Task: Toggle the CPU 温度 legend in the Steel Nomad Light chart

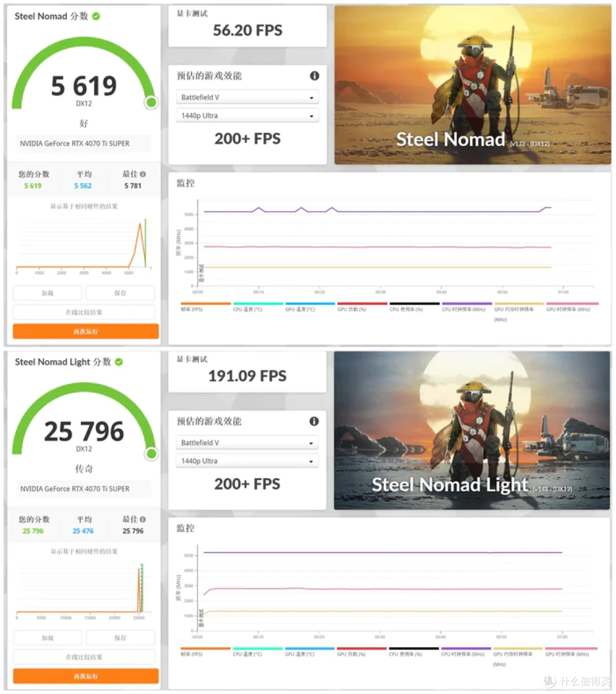Action: (258, 652)
